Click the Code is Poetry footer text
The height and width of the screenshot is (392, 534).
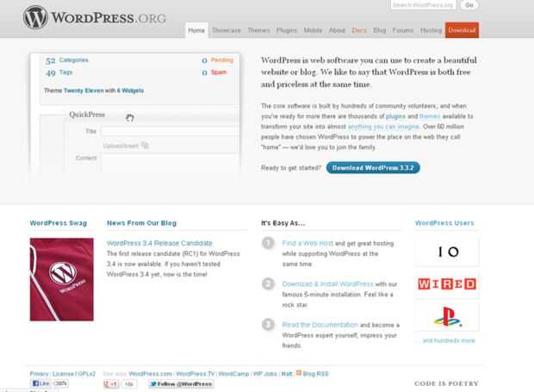(446, 383)
